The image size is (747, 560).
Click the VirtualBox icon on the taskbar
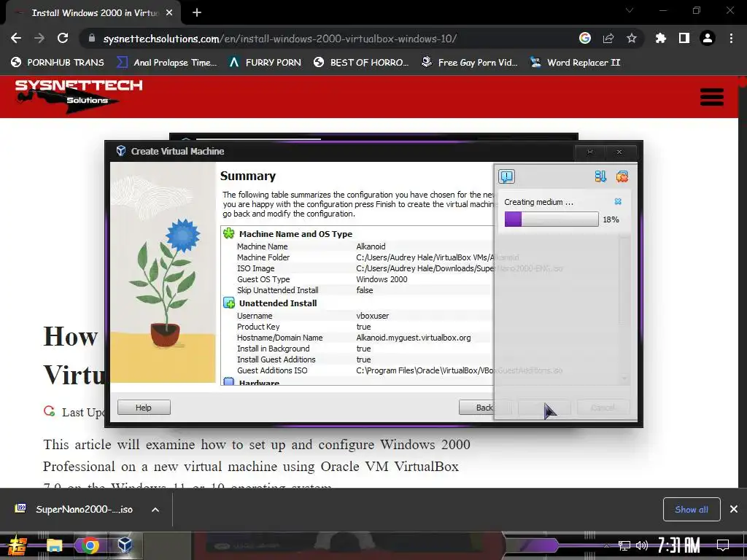point(125,545)
